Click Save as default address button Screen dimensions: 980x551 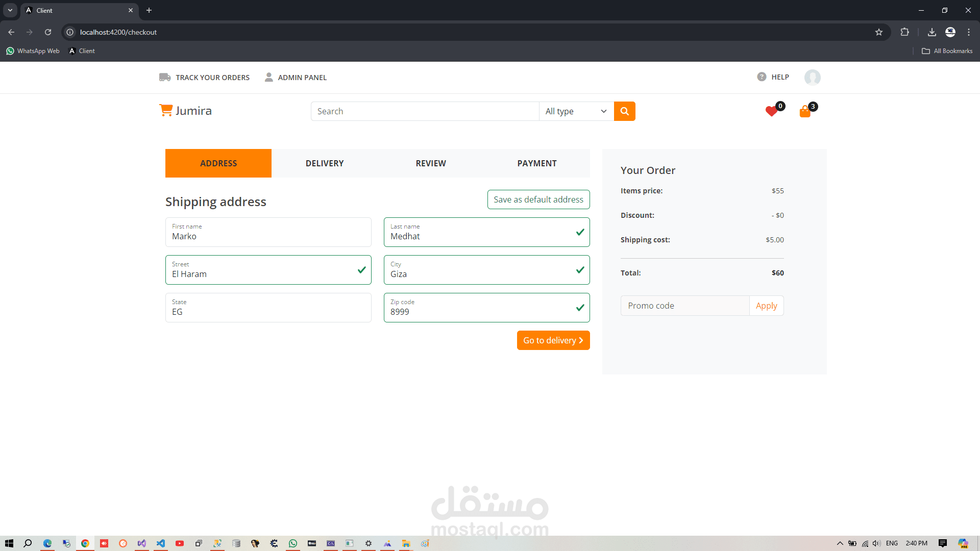click(x=538, y=199)
